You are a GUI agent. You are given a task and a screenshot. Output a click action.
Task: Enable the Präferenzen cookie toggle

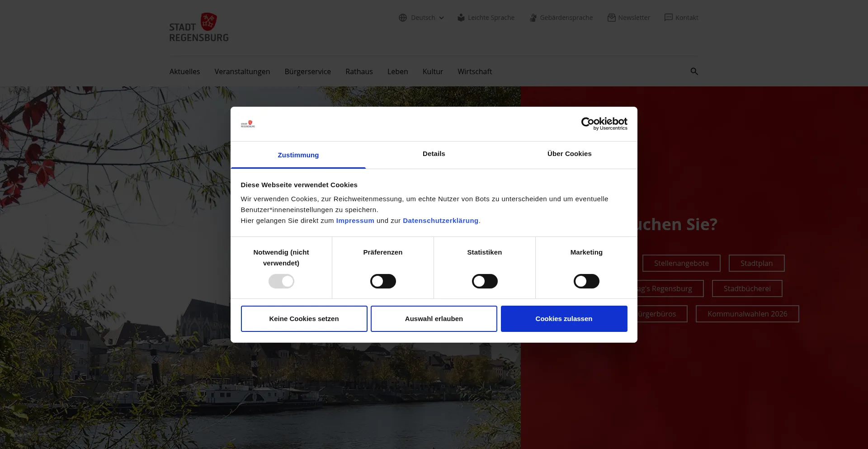(383, 281)
